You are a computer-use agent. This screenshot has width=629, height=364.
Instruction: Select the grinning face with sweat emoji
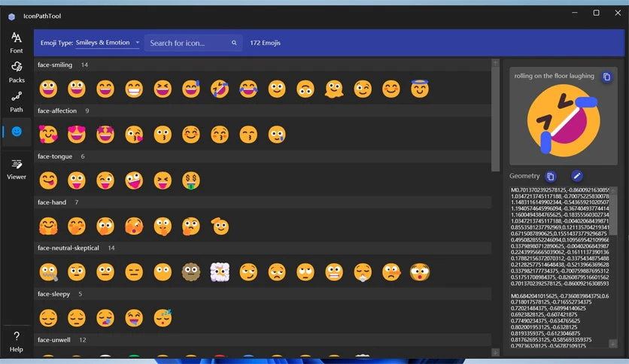tap(191, 89)
